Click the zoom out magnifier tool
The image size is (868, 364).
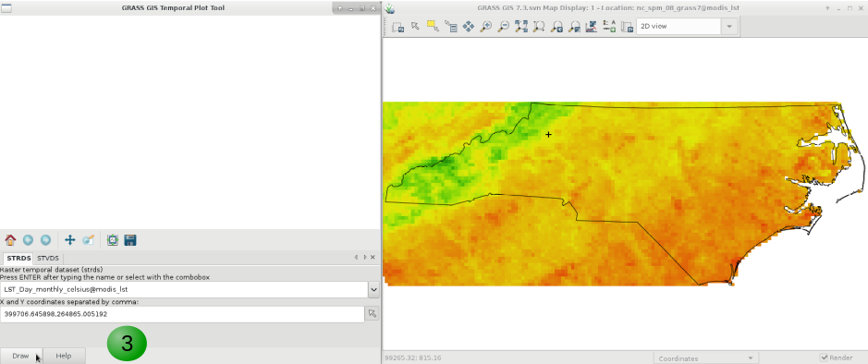point(503,27)
